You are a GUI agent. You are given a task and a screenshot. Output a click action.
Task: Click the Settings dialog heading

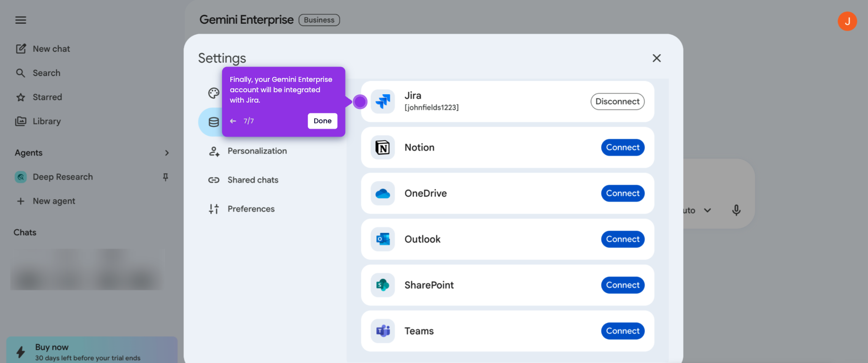222,58
